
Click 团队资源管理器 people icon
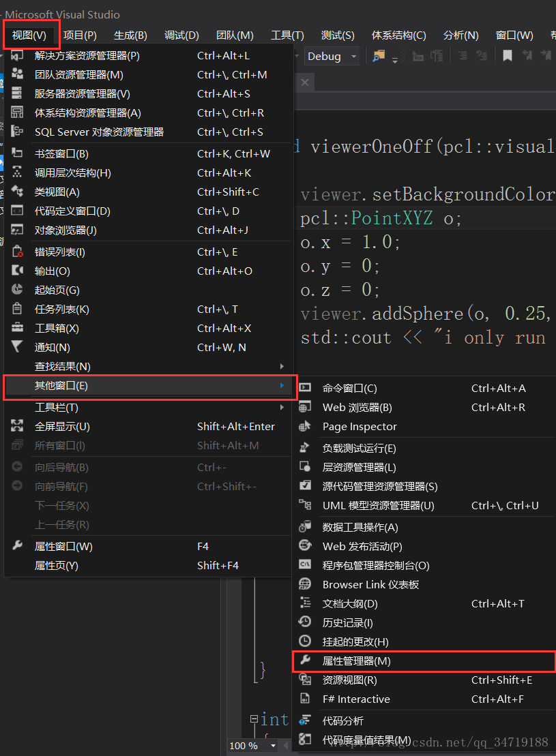[x=17, y=74]
